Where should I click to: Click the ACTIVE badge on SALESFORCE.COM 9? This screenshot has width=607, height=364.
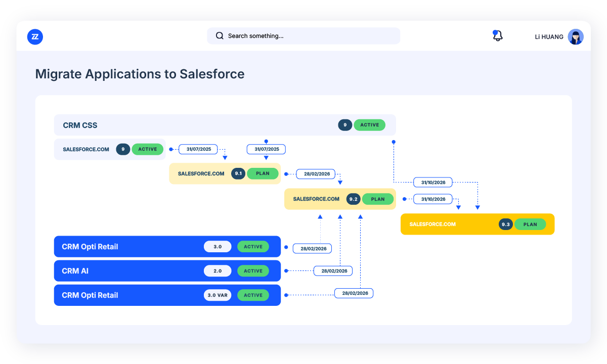(148, 149)
